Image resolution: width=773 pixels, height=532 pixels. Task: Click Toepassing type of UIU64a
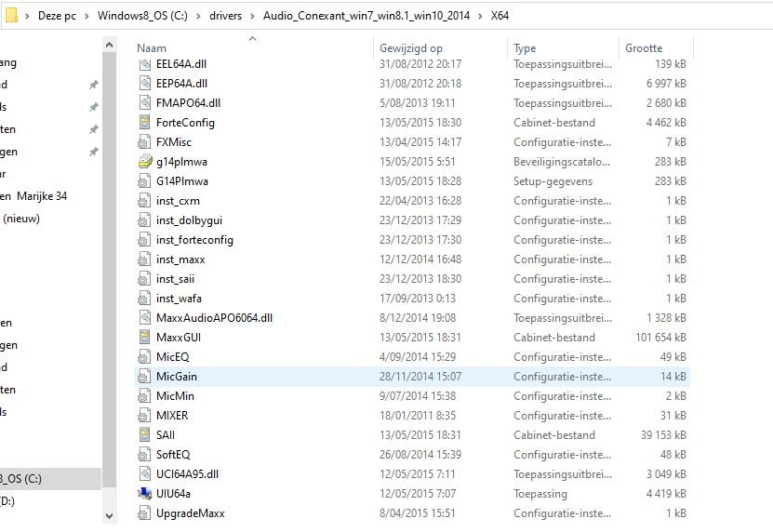click(x=540, y=494)
